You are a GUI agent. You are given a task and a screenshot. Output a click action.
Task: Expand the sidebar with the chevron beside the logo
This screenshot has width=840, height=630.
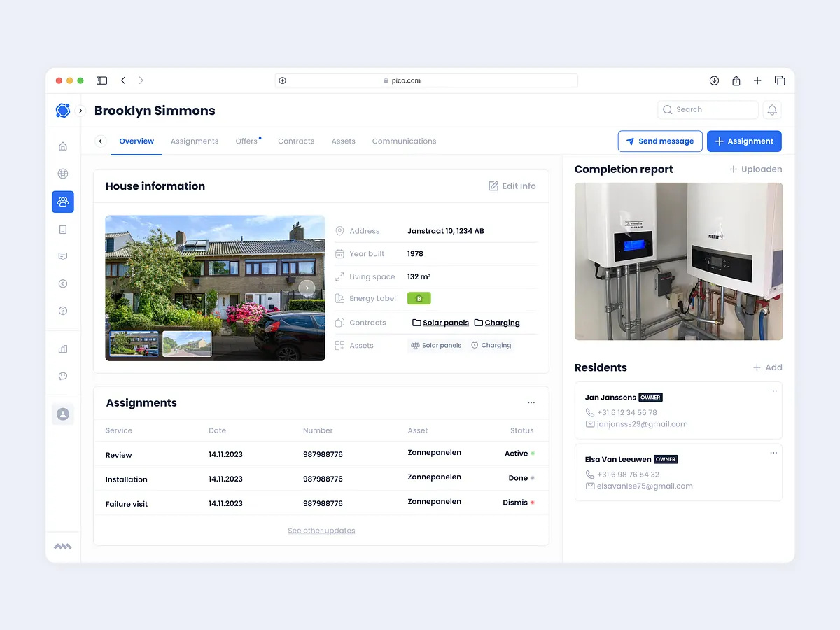80,110
